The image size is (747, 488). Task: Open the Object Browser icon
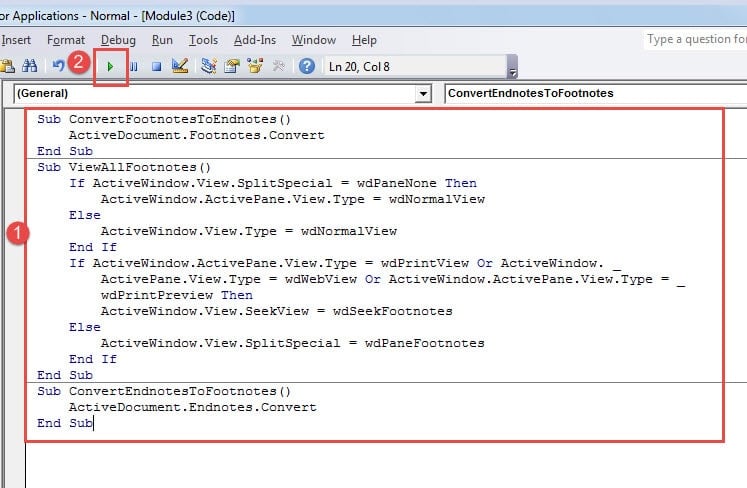click(x=256, y=67)
